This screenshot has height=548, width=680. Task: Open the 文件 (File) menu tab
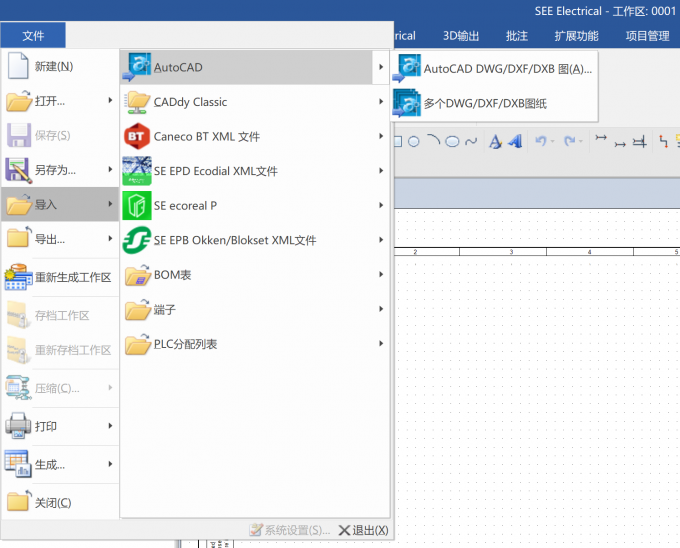point(33,35)
